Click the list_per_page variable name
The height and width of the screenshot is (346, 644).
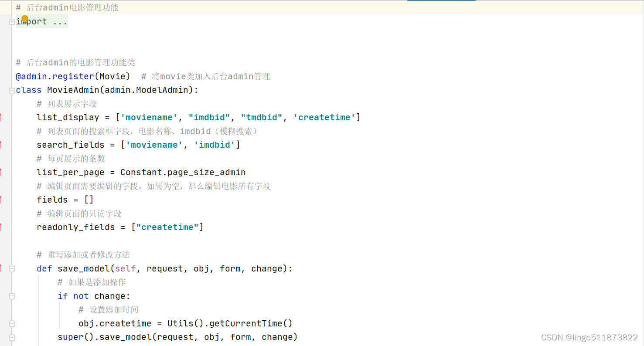[x=71, y=172]
